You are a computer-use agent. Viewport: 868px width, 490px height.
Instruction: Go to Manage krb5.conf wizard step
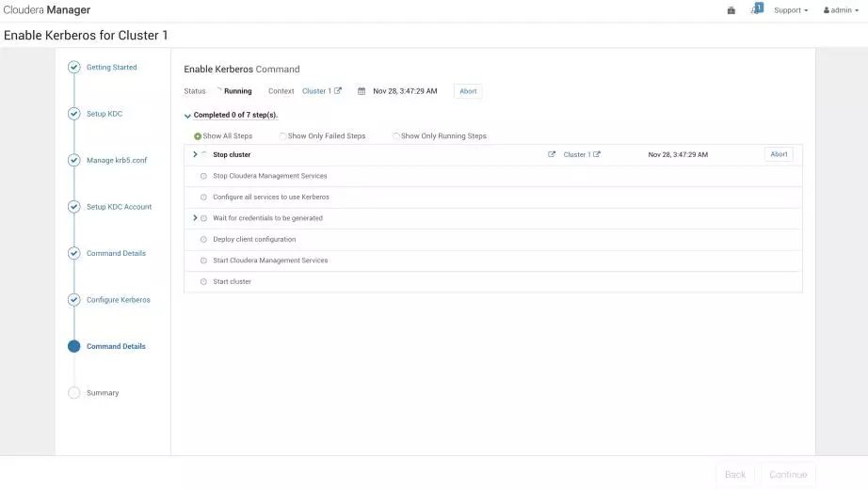coord(116,160)
